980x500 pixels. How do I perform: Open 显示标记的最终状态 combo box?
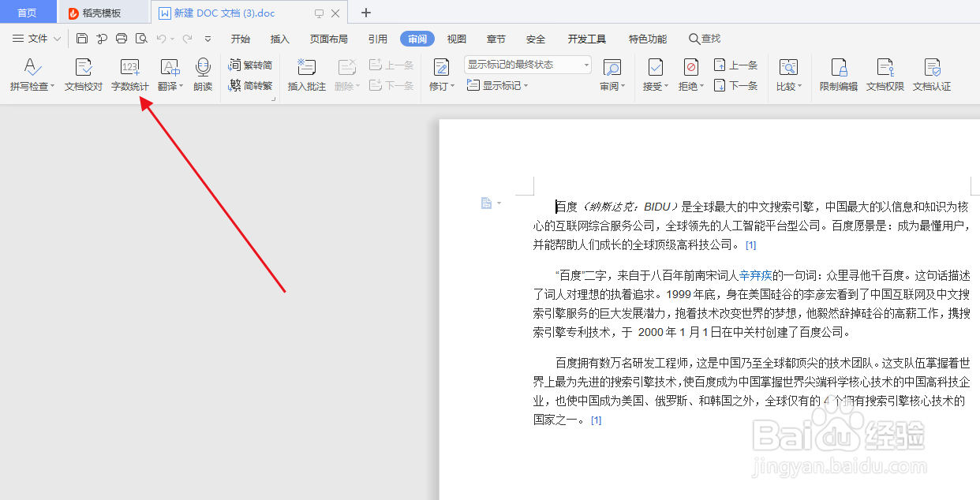[x=527, y=65]
